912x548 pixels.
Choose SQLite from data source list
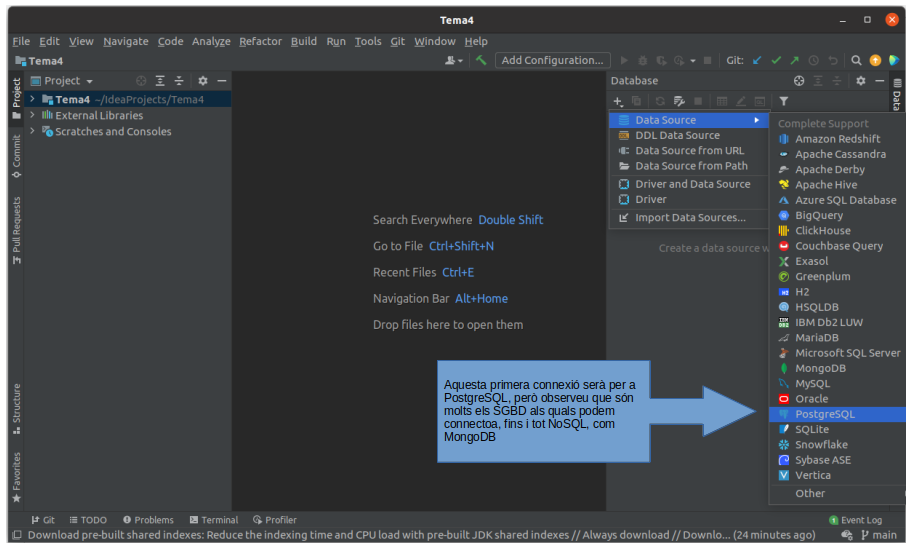coord(837,429)
